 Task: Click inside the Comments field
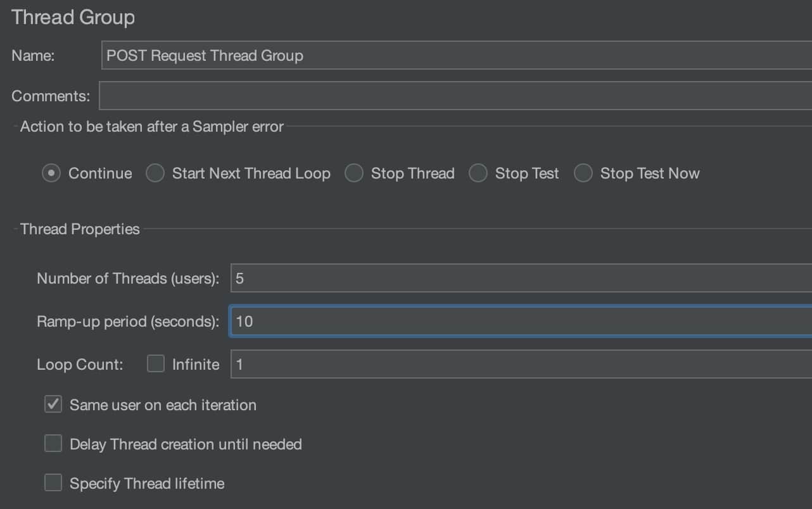coord(380,95)
